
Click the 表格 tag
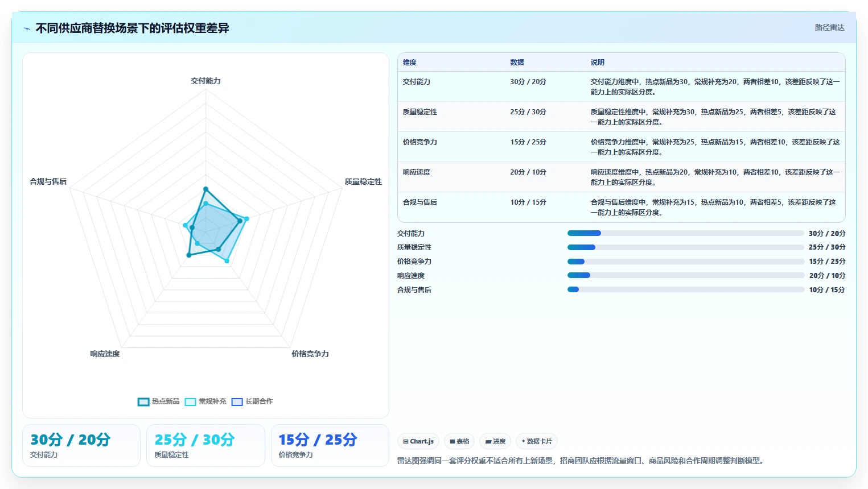click(x=459, y=441)
